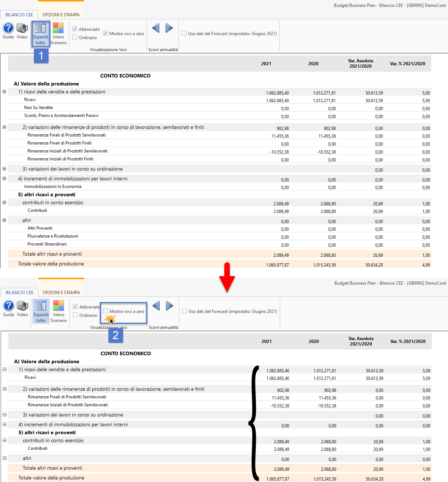This screenshot has width=448, height=482.
Task: Expand contributi in conto esercizio in upper table
Action: 4,202
